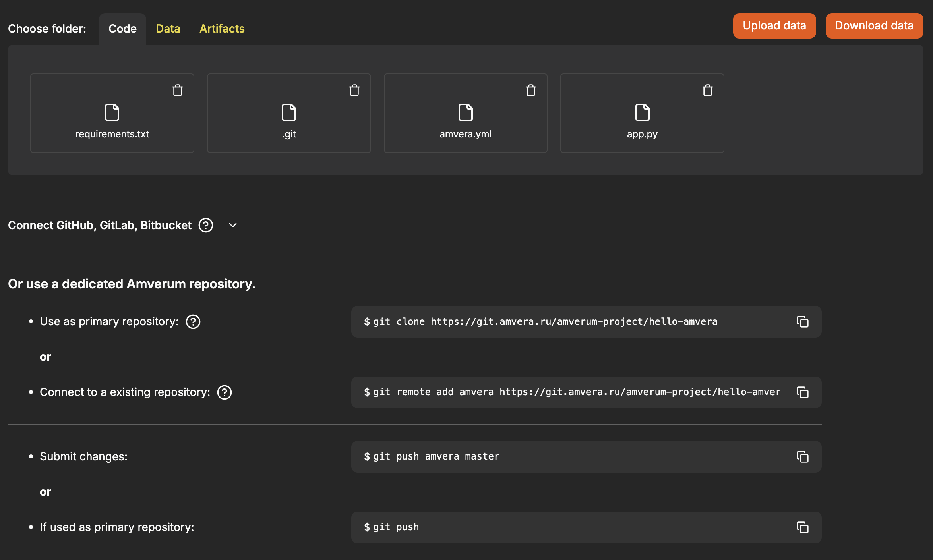Copy the git clone command
The height and width of the screenshot is (560, 933).
(803, 322)
